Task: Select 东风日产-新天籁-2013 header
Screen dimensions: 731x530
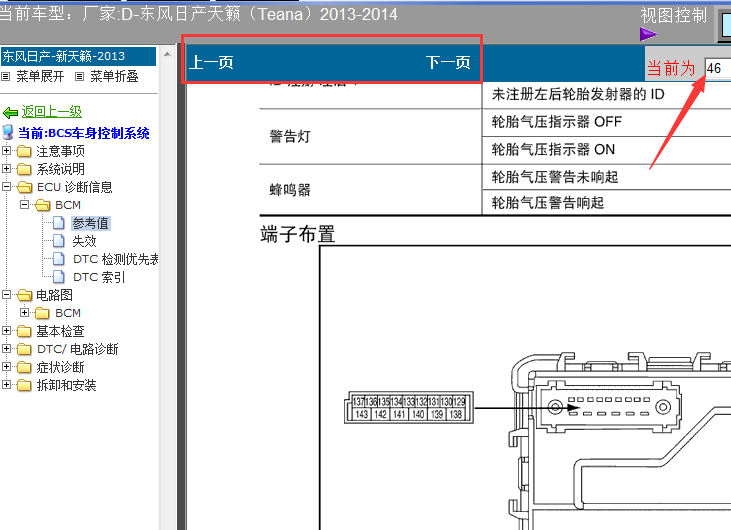Action: pyautogui.click(x=78, y=56)
